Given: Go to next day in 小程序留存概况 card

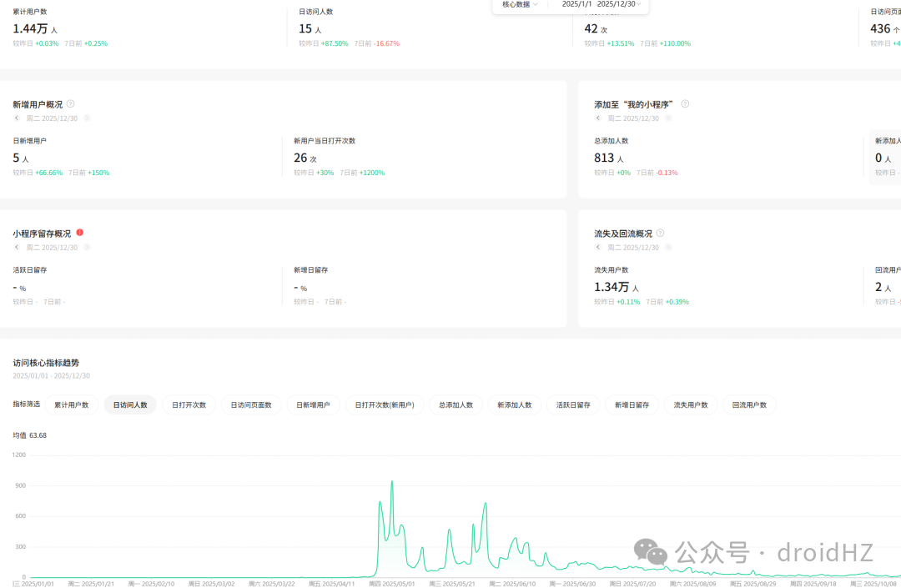Looking at the screenshot, I should 88,248.
